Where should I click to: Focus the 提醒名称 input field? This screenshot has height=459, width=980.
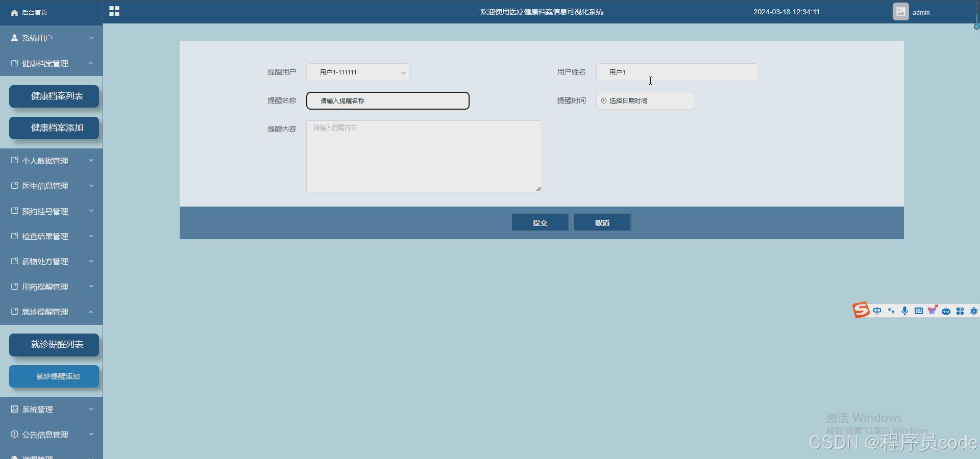388,100
